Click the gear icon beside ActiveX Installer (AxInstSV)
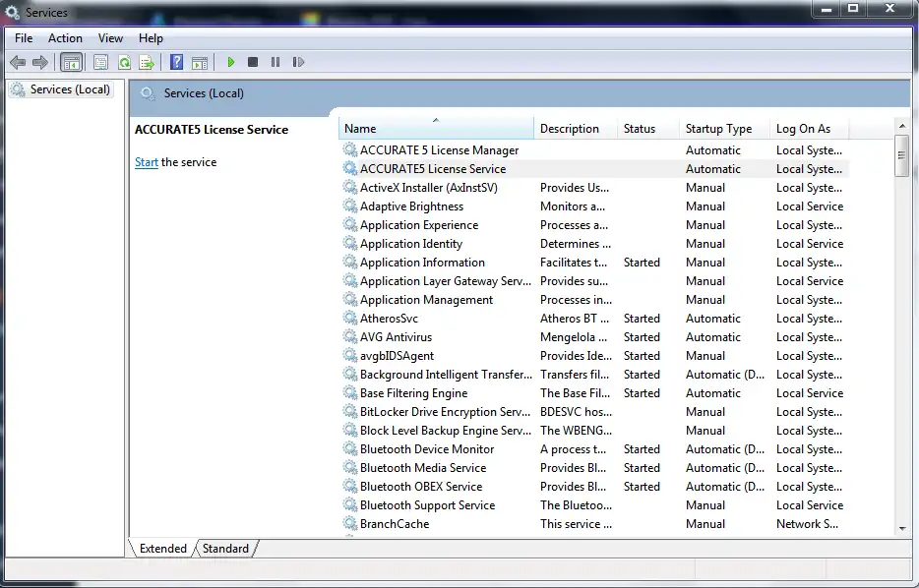The image size is (919, 588). (350, 188)
